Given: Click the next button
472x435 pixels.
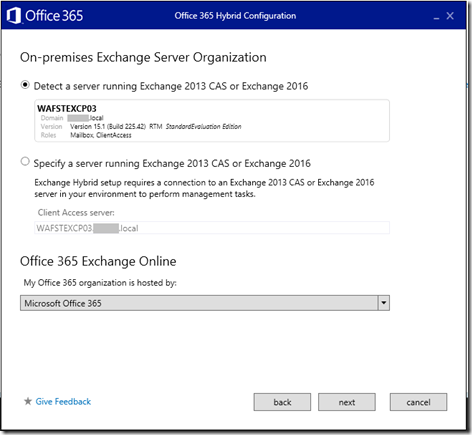Looking at the screenshot, I should [x=347, y=402].
